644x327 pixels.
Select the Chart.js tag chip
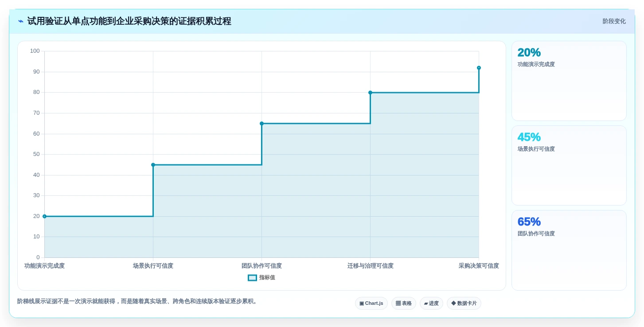pos(371,304)
